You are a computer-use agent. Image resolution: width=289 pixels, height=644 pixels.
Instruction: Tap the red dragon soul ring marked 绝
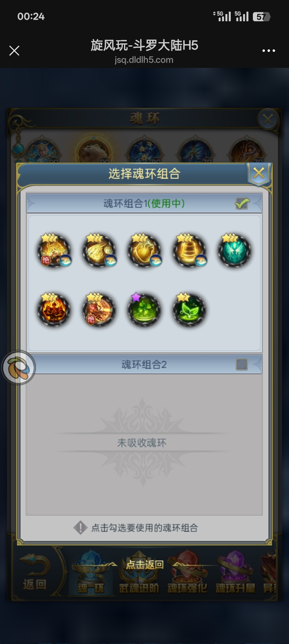click(99, 310)
